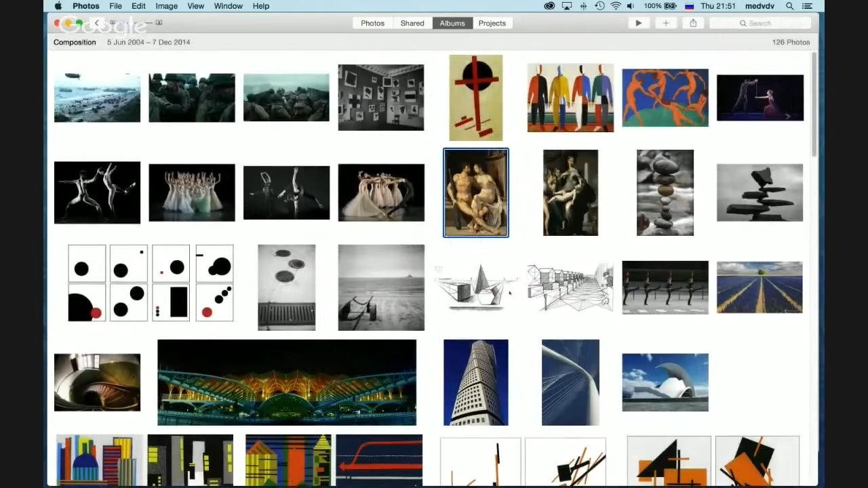Screen dimensions: 868x488
Task: Open the input source flag menu
Action: [x=689, y=6]
